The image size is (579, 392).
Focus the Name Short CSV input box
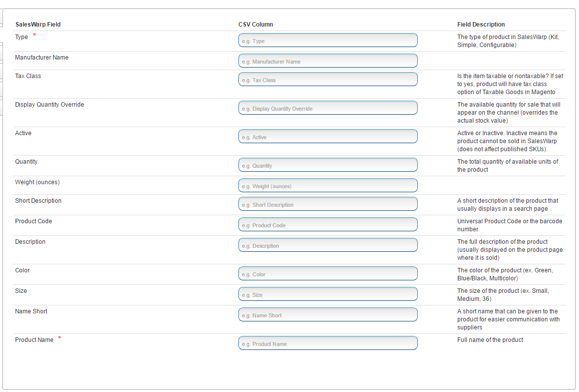click(x=328, y=315)
